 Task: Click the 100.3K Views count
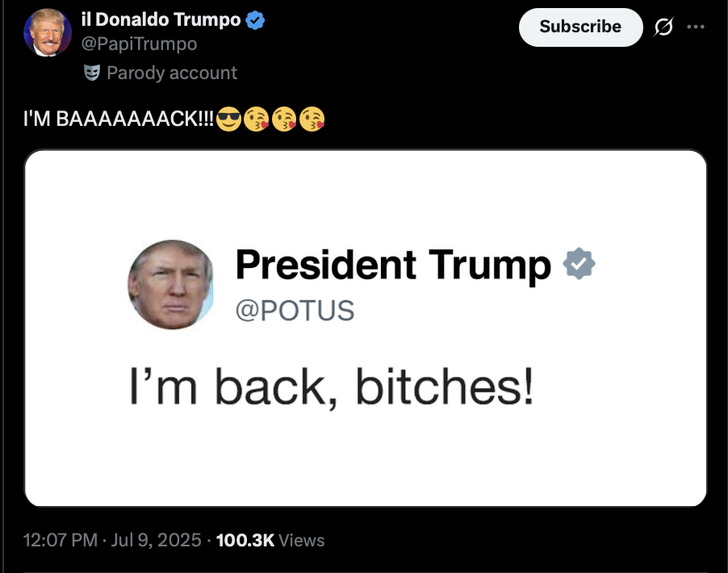pyautogui.click(x=270, y=540)
